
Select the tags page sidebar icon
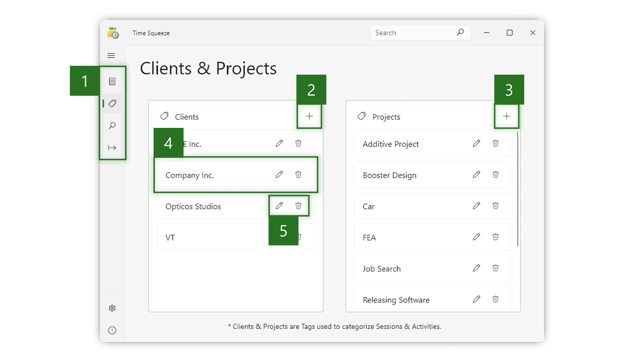[x=112, y=103]
